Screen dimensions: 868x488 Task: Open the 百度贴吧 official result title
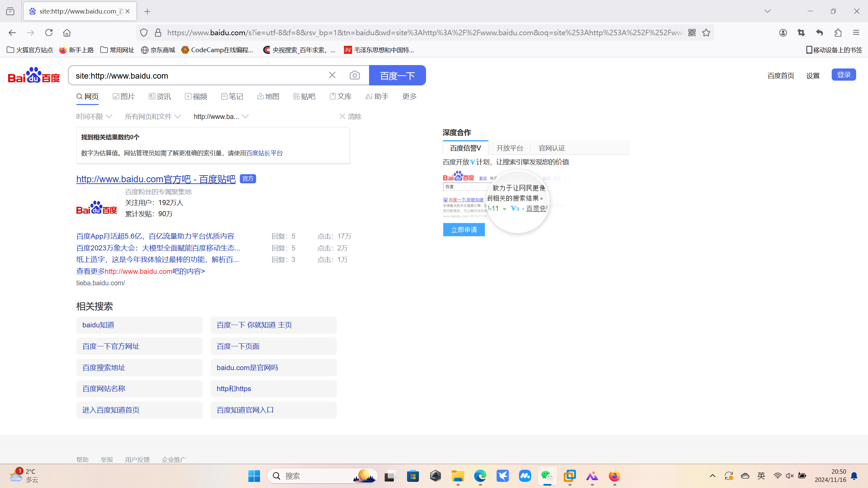tap(156, 179)
